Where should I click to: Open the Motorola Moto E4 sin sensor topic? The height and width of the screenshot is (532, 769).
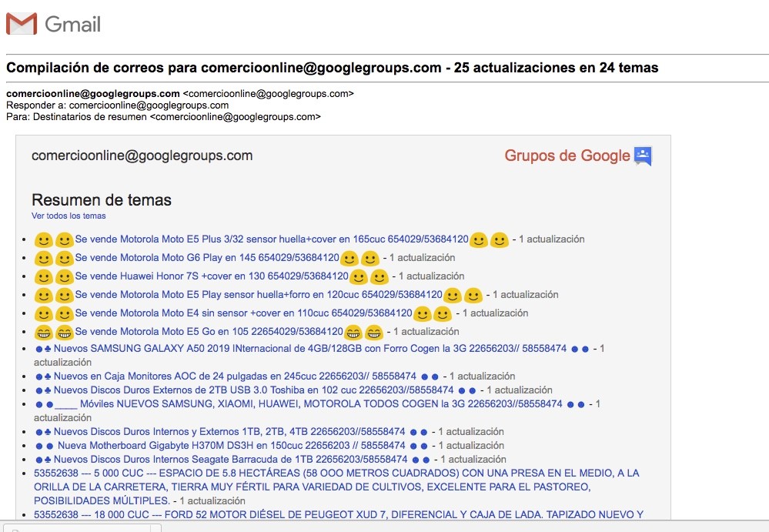coord(244,313)
